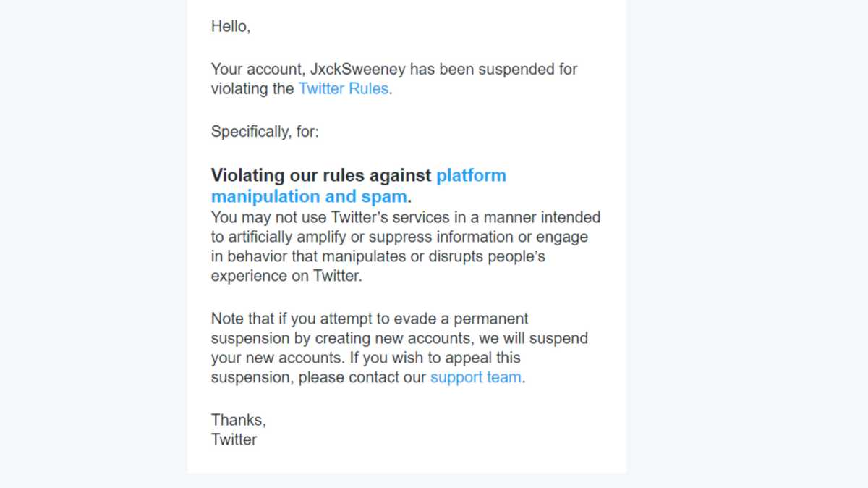Open the support team link
This screenshot has width=868, height=488.
point(475,377)
